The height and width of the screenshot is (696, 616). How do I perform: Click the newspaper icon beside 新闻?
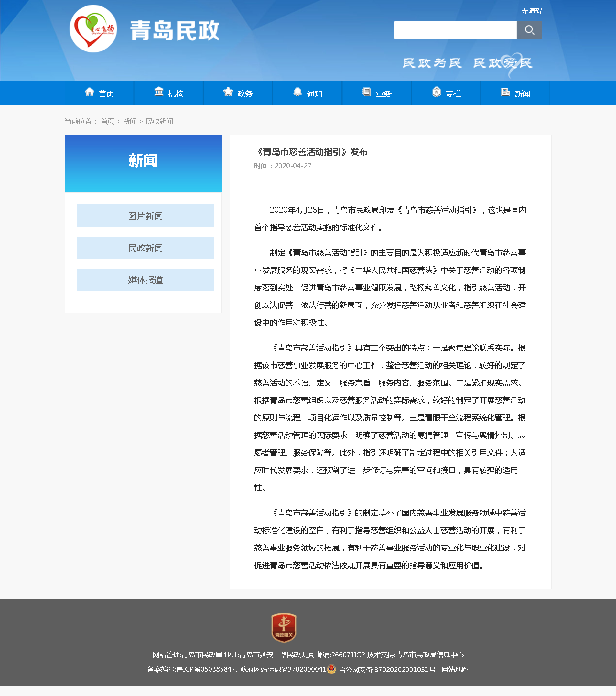505,92
